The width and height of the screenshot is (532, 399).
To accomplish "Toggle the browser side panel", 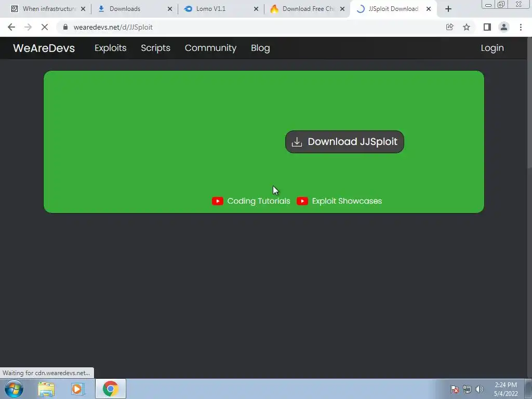I will [487, 27].
